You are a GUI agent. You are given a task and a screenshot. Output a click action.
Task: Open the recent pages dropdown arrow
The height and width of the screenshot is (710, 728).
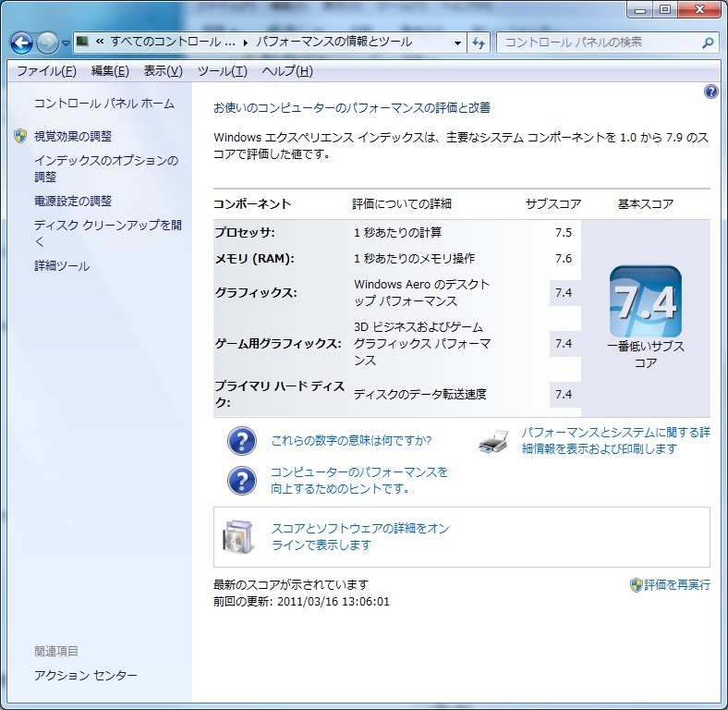[66, 43]
